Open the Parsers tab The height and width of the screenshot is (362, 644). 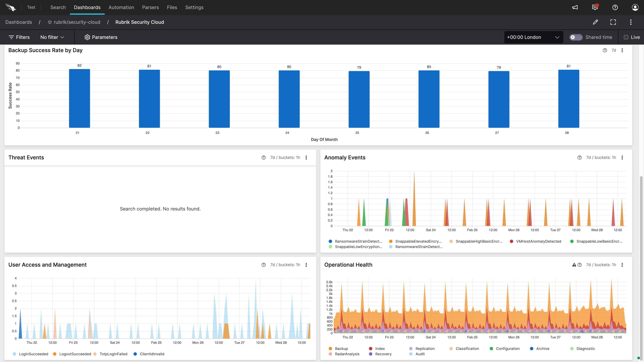tap(150, 7)
